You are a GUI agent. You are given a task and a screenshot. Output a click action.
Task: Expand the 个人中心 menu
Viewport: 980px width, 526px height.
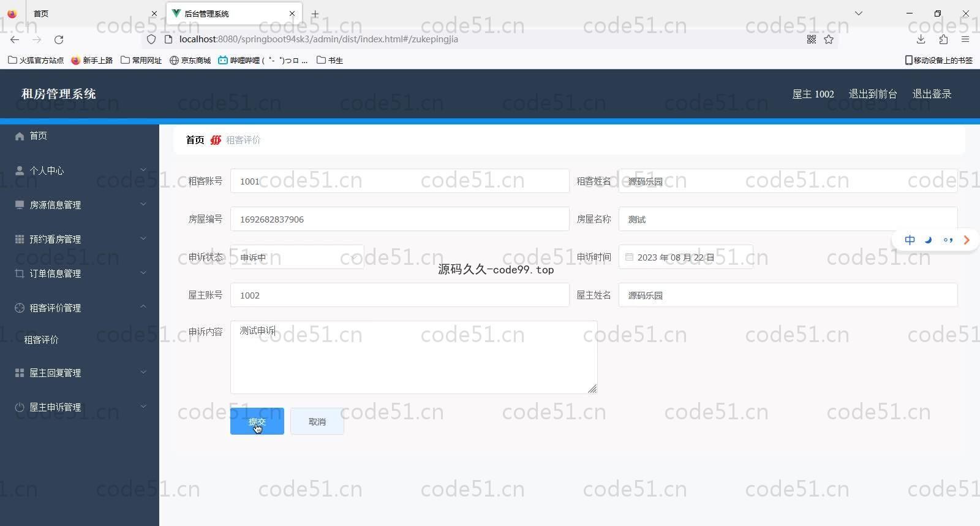coord(143,170)
